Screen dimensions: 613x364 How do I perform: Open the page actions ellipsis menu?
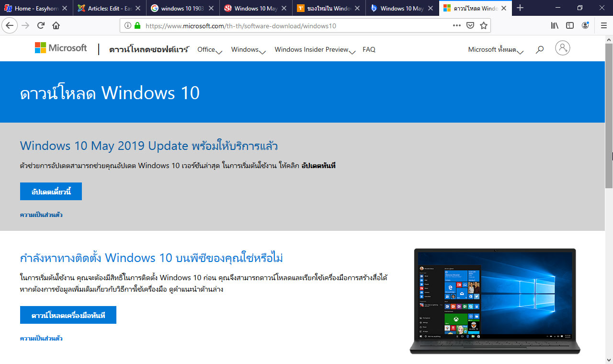[x=456, y=25]
